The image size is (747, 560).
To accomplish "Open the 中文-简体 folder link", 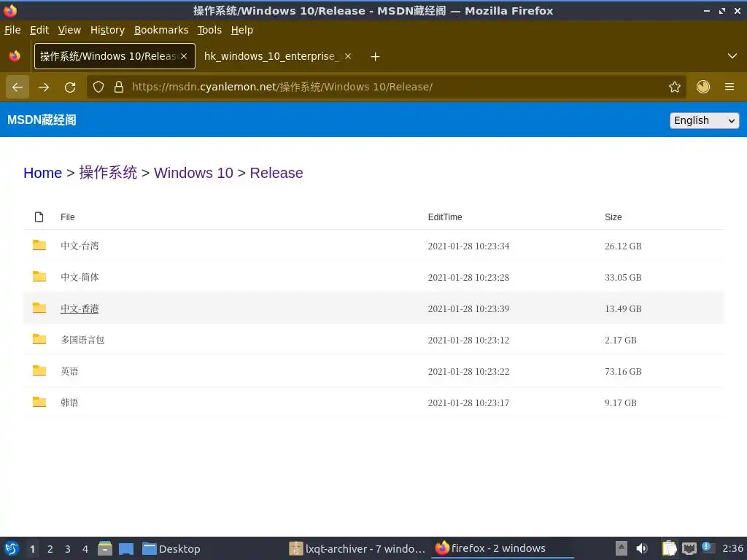I will [x=80, y=277].
